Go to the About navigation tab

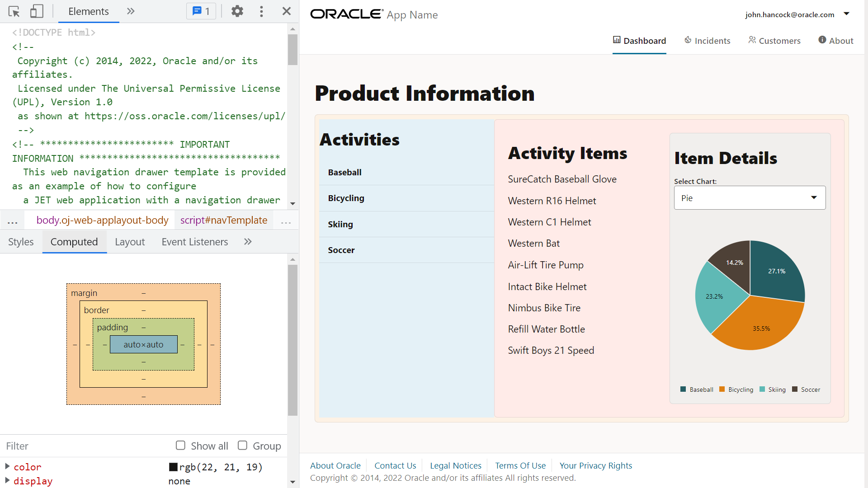coord(835,41)
